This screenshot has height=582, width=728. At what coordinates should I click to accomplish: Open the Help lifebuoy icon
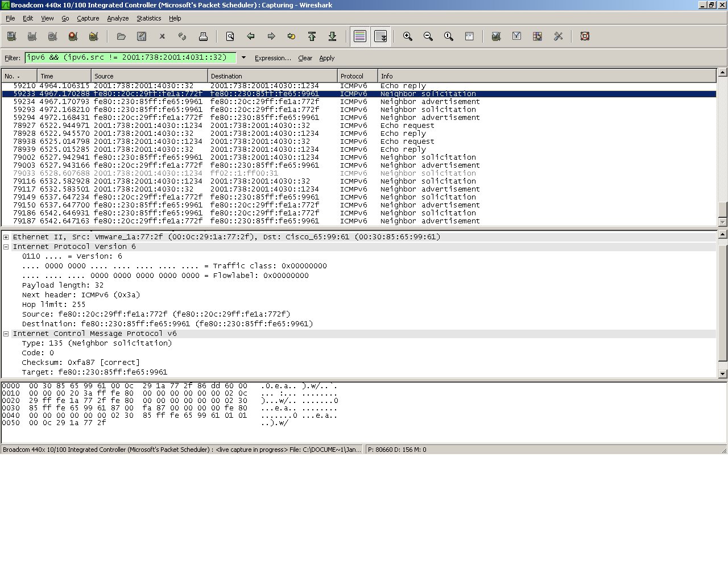click(x=585, y=36)
